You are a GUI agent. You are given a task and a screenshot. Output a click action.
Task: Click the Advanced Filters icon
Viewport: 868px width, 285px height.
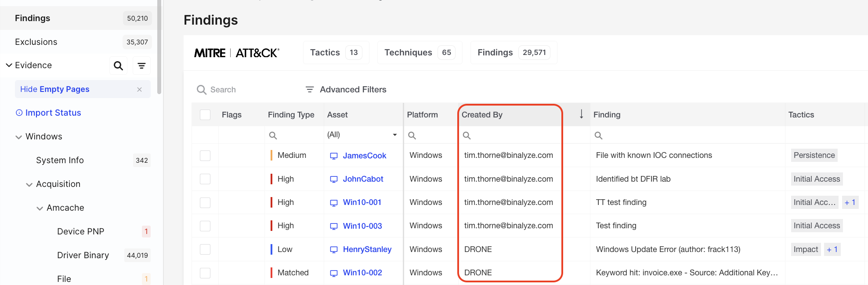(x=310, y=89)
